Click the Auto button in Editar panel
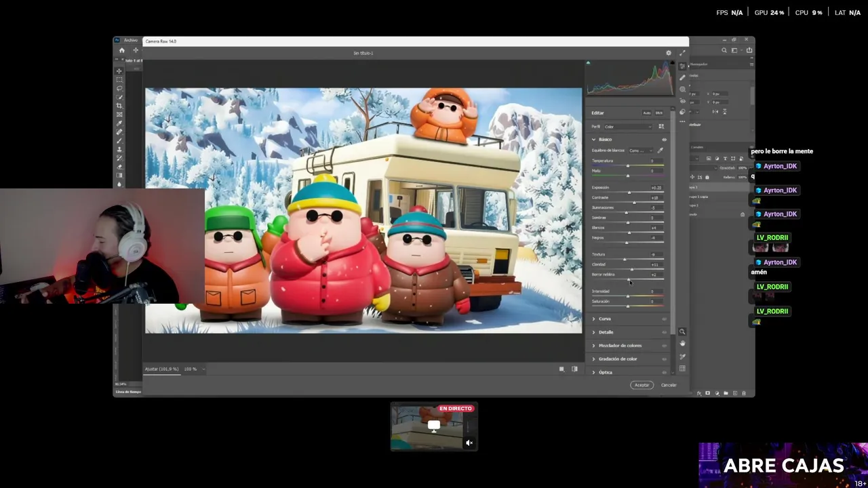Screen dimensions: 868x488 (647, 113)
